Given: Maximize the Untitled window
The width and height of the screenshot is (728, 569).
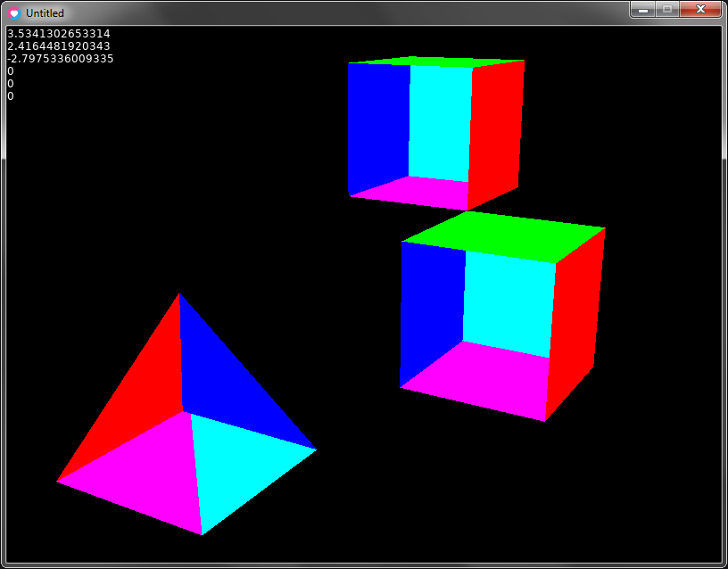Looking at the screenshot, I should point(667,9).
